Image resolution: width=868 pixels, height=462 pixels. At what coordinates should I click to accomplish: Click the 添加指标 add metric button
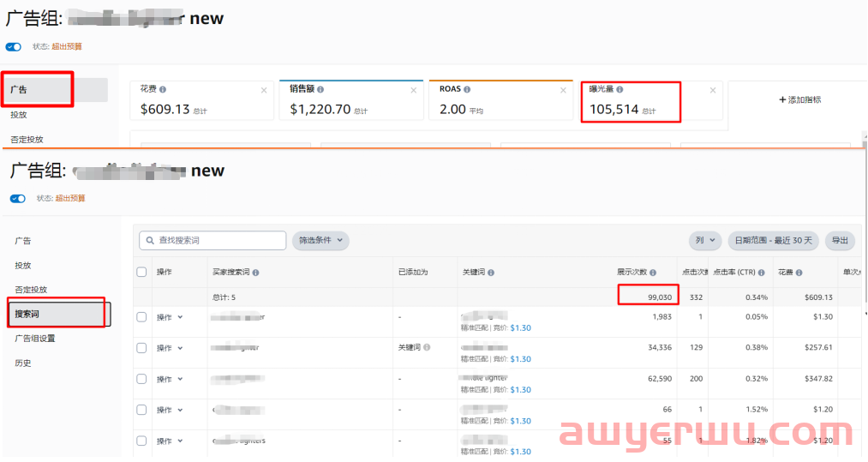[799, 99]
